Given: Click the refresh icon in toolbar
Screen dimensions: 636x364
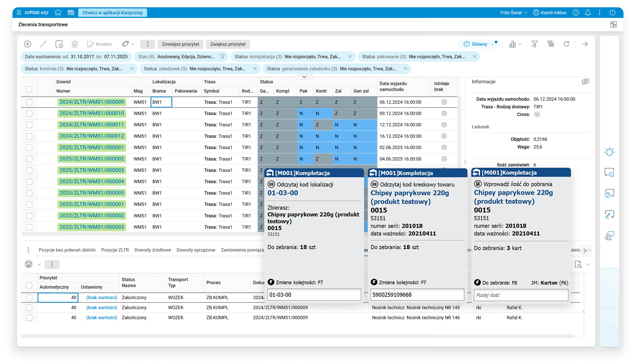Looking at the screenshot, I should pyautogui.click(x=566, y=44).
